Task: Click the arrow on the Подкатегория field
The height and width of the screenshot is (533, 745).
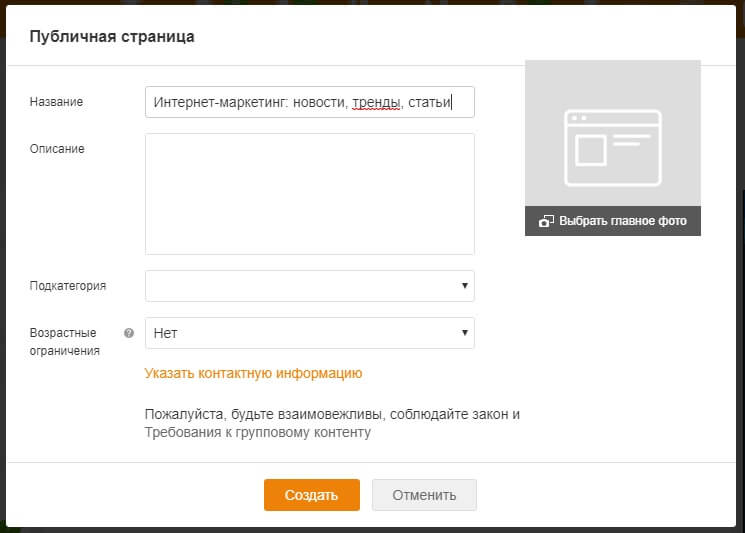Action: coord(465,286)
